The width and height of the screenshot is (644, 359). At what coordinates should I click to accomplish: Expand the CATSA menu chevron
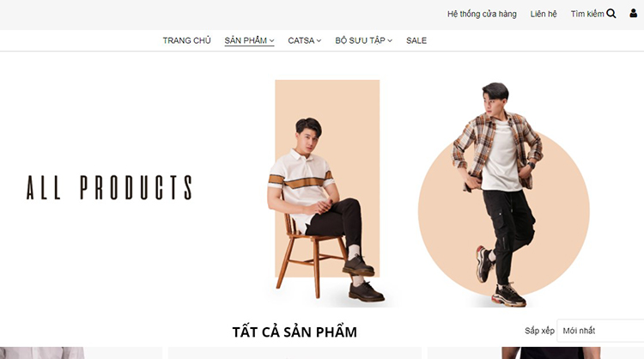[319, 40]
